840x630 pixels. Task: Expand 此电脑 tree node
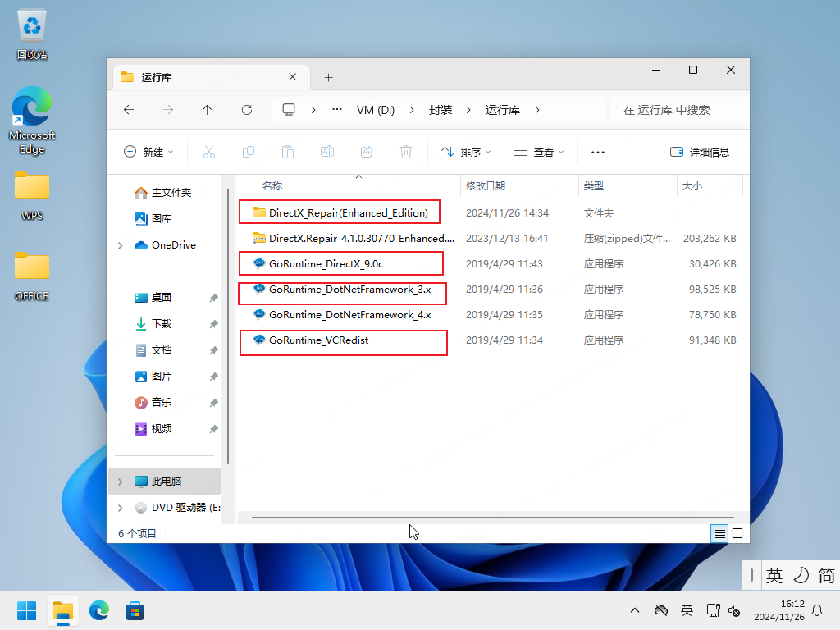[x=121, y=482]
